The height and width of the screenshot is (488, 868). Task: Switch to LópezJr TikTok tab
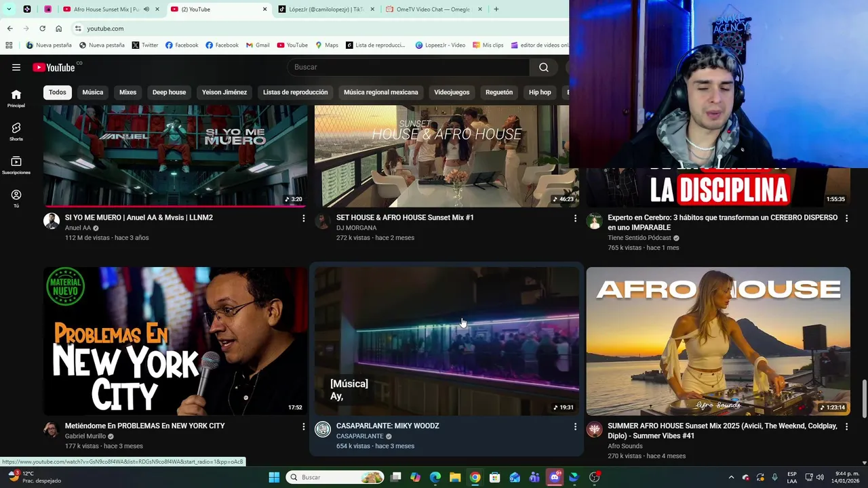325,9
